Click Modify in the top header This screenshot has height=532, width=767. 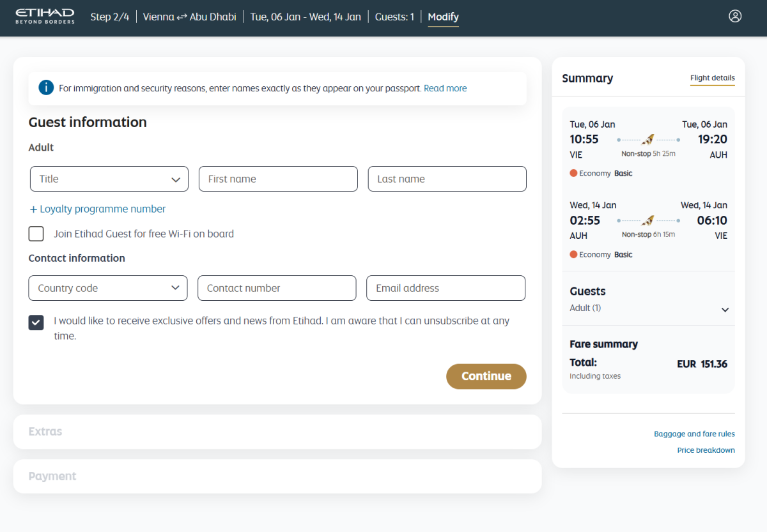coord(443,17)
